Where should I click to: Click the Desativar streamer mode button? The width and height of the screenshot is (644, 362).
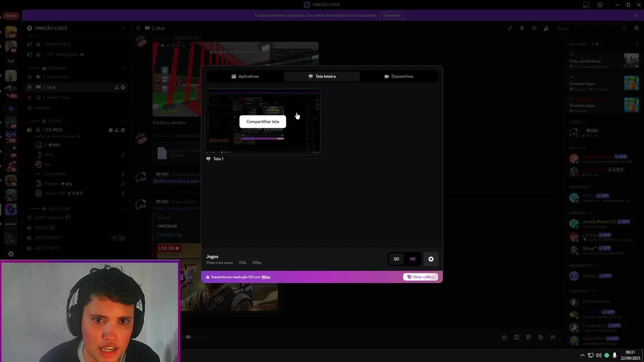click(392, 16)
